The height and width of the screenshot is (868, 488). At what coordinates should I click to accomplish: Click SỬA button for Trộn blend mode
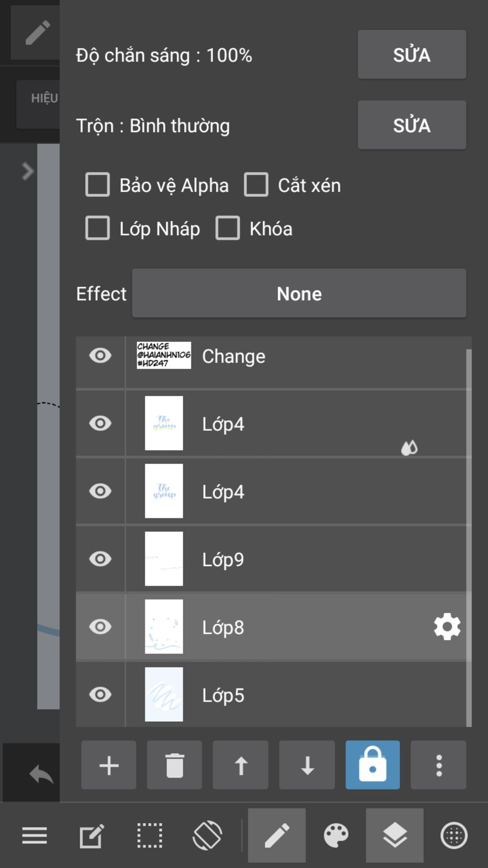point(412,125)
